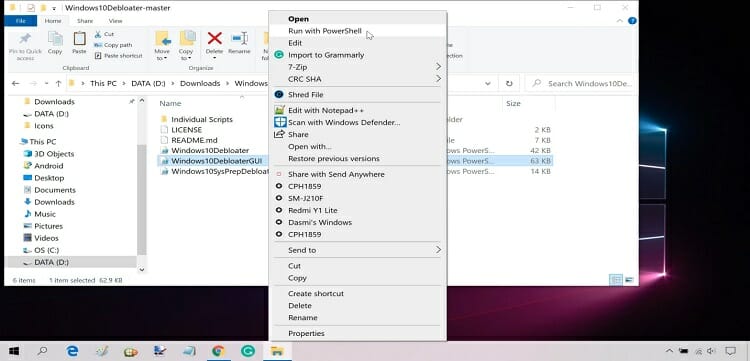Open Microsoft Edge from taskbar
This screenshot has height=361, width=750.
click(72, 352)
